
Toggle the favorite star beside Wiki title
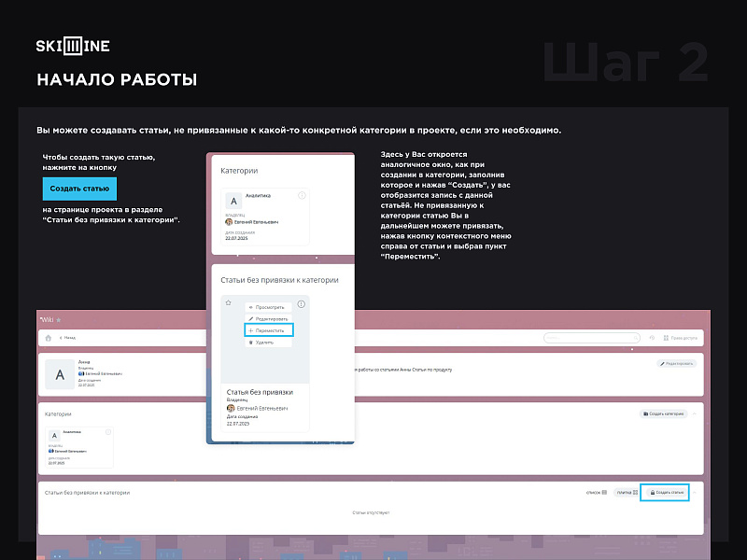[x=59, y=320]
